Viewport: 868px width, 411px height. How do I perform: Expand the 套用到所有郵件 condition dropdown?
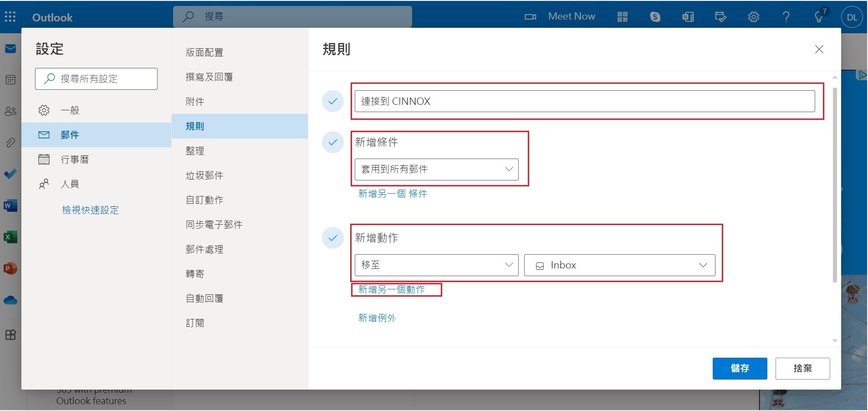pos(436,170)
